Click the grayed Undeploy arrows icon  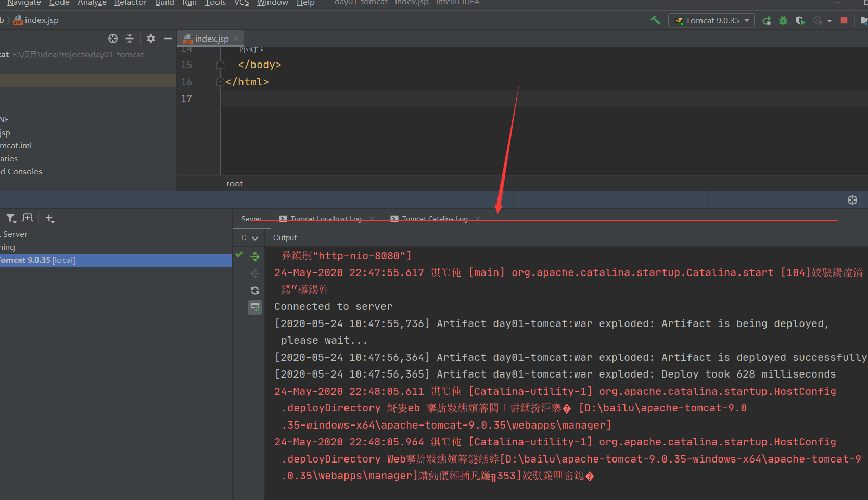[256, 273]
